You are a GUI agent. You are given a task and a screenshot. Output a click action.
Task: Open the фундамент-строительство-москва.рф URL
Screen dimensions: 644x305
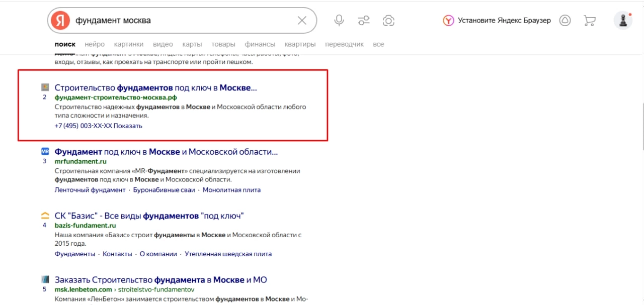pos(116,97)
